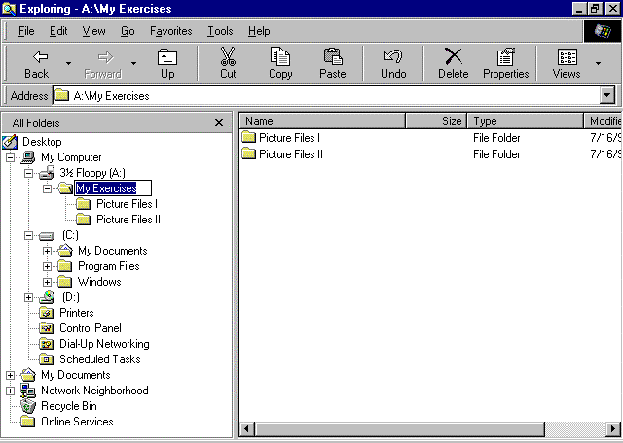
Task: Open Properties from the toolbar
Action: click(x=506, y=64)
